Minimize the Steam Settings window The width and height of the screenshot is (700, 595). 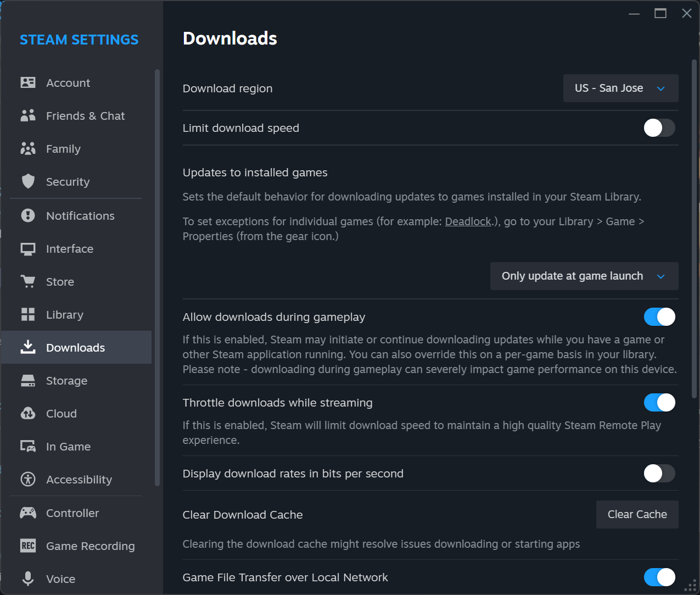(x=634, y=14)
